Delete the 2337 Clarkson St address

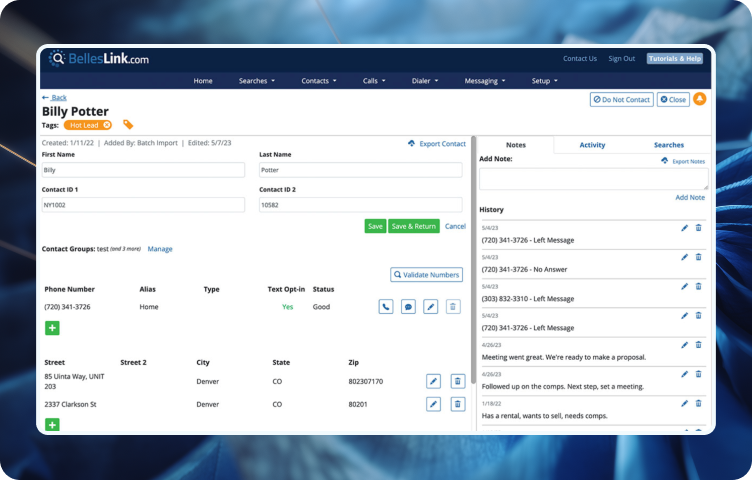pyautogui.click(x=457, y=404)
